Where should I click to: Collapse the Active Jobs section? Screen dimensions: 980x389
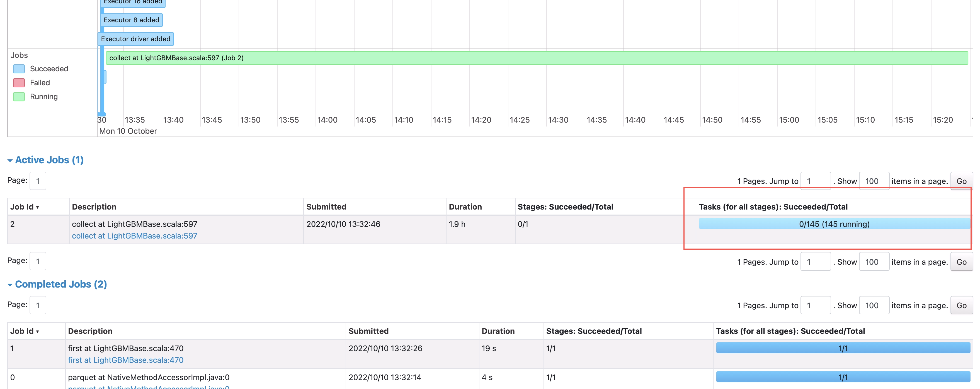[49, 160]
